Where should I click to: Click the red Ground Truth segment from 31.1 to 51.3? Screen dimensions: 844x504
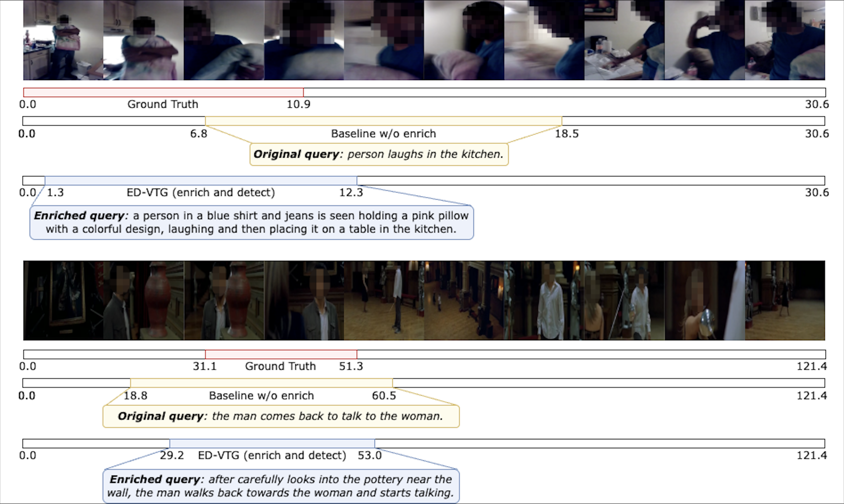click(x=281, y=355)
